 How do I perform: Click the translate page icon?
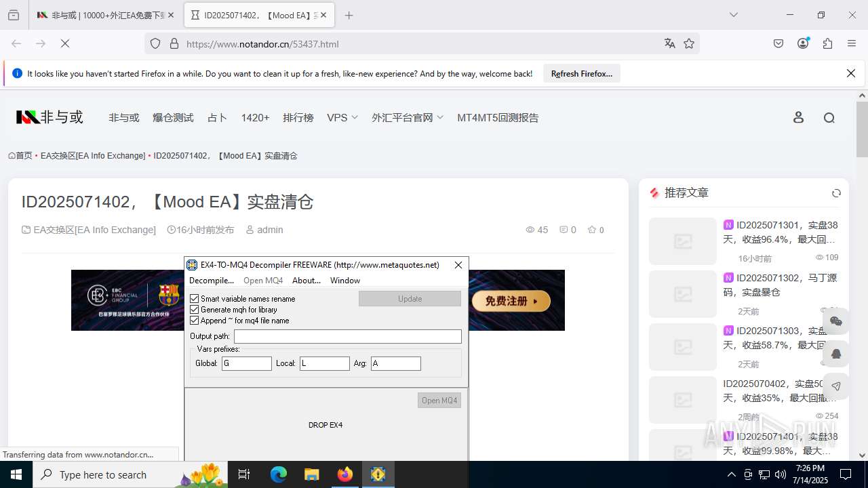click(670, 43)
